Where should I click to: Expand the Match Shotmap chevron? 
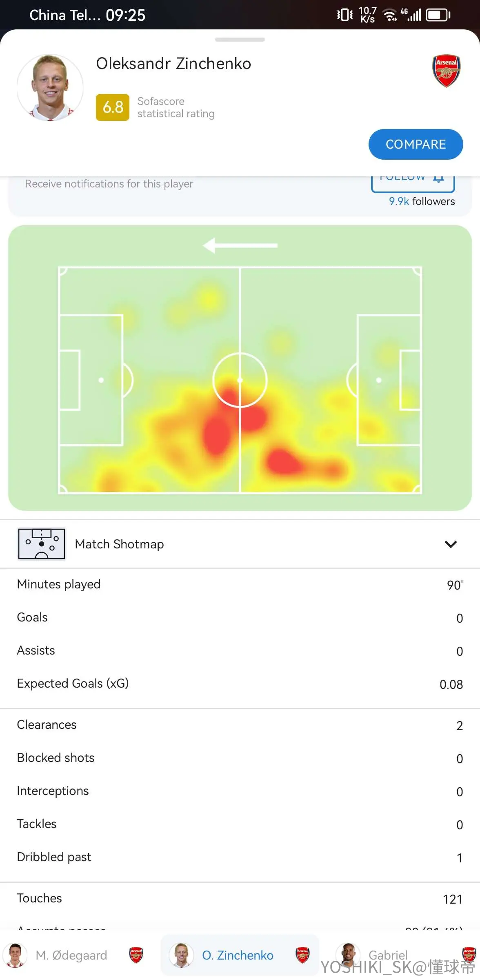[451, 544]
